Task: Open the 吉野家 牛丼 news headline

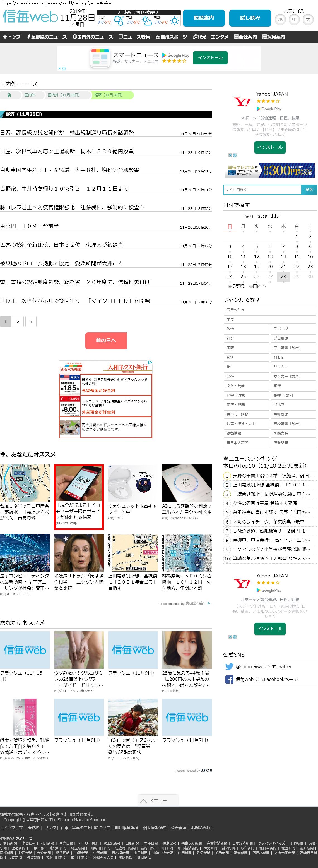Action: [64, 189]
